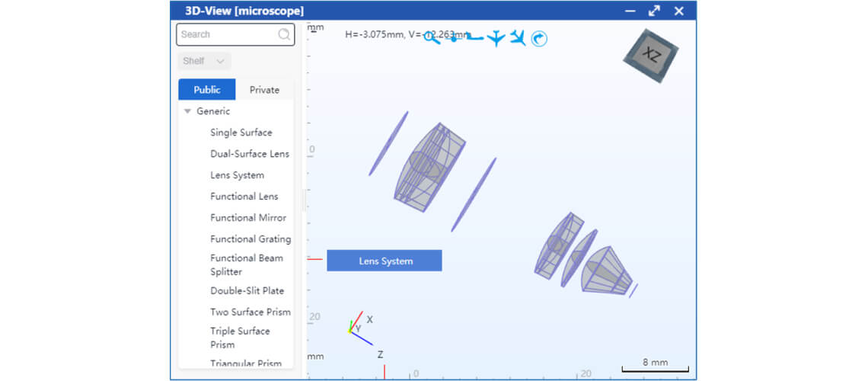Collapse the Generic category triangle

[187, 111]
